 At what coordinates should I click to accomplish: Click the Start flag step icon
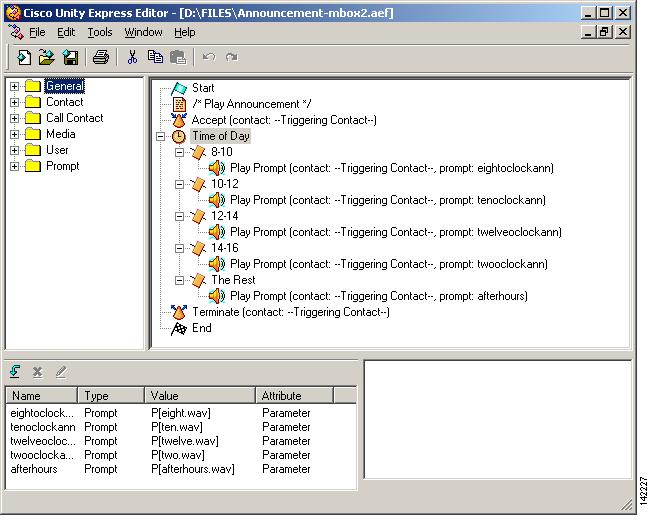[179, 88]
